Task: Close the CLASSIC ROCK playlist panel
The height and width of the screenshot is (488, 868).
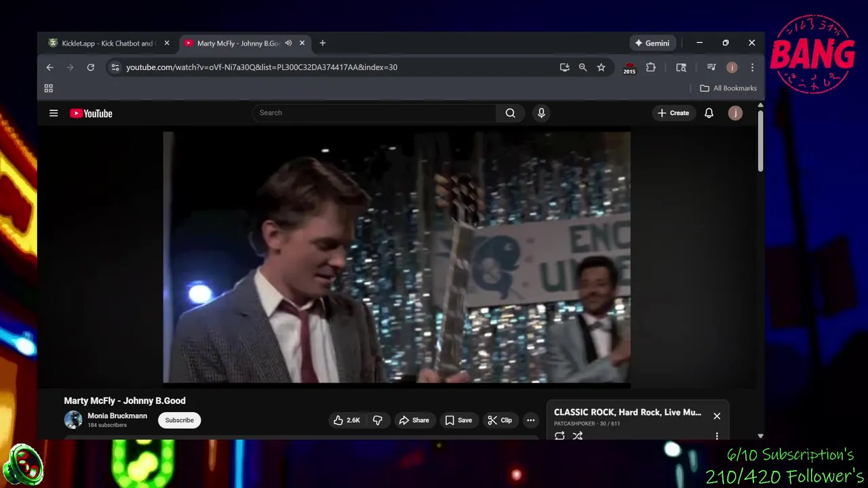Action: 717,416
